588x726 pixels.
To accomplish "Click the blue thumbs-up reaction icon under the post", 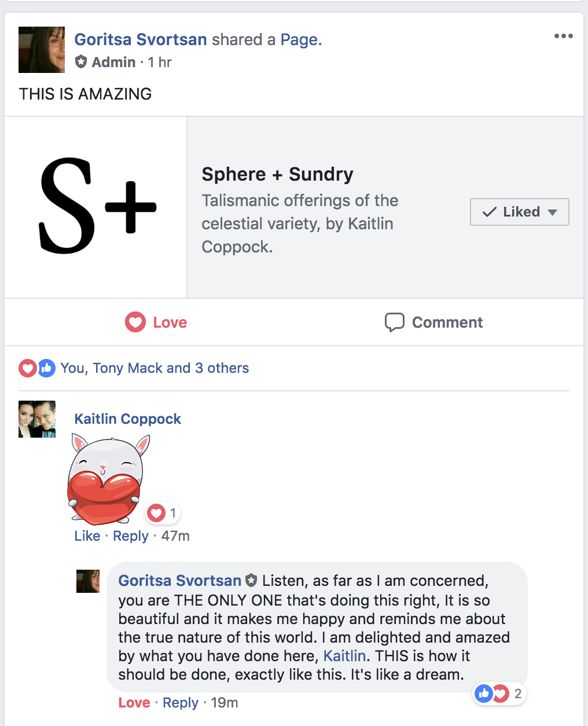I will coord(47,368).
